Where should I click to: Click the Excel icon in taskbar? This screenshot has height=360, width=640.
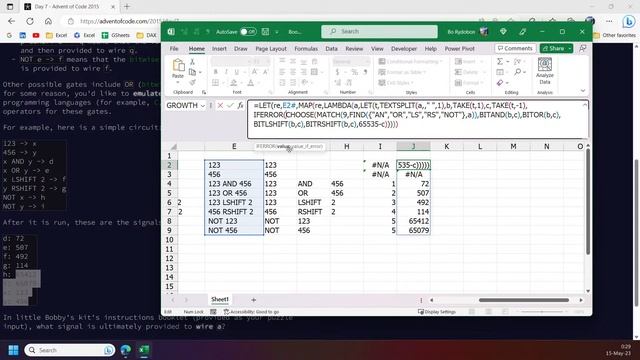(144, 350)
